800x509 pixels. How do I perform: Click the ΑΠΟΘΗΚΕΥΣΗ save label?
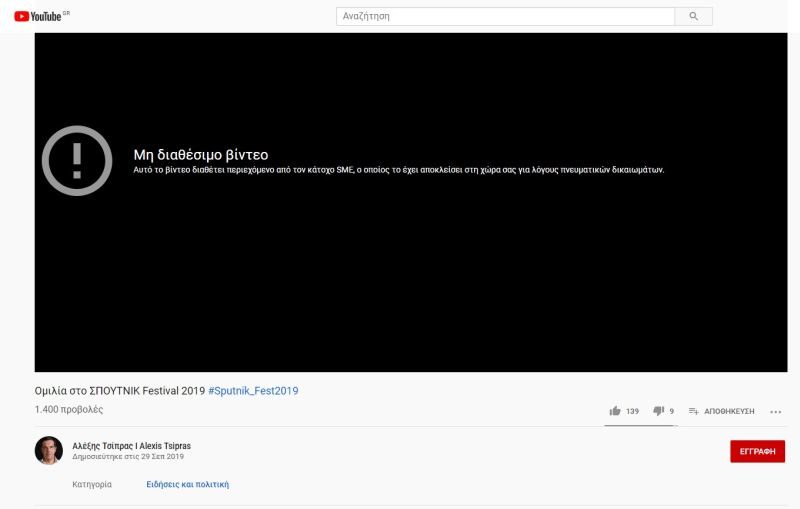point(729,411)
